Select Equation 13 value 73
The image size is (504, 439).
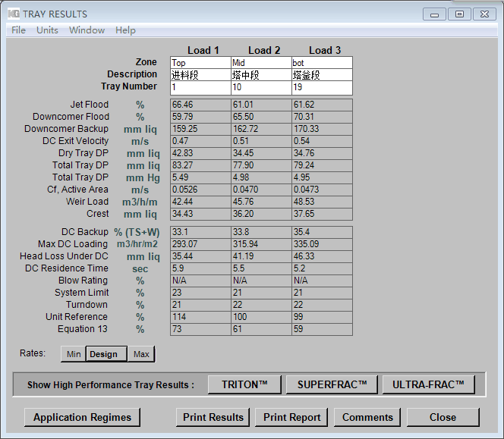tap(200, 329)
